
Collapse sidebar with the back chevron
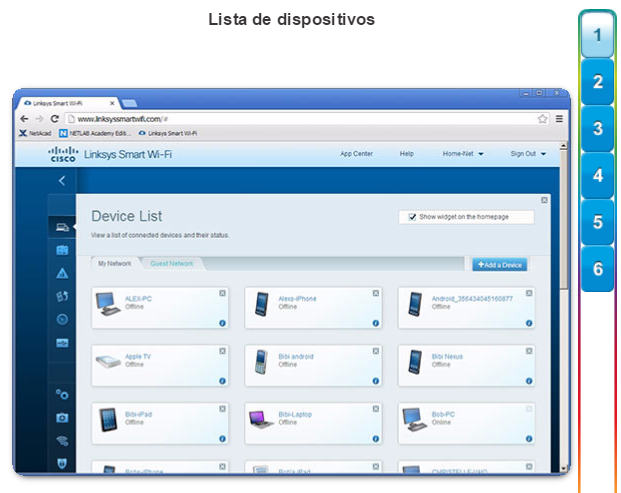point(62,181)
